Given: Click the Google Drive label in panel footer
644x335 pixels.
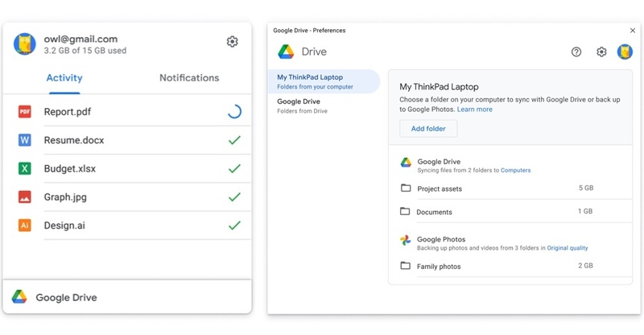Looking at the screenshot, I should [x=66, y=298].
